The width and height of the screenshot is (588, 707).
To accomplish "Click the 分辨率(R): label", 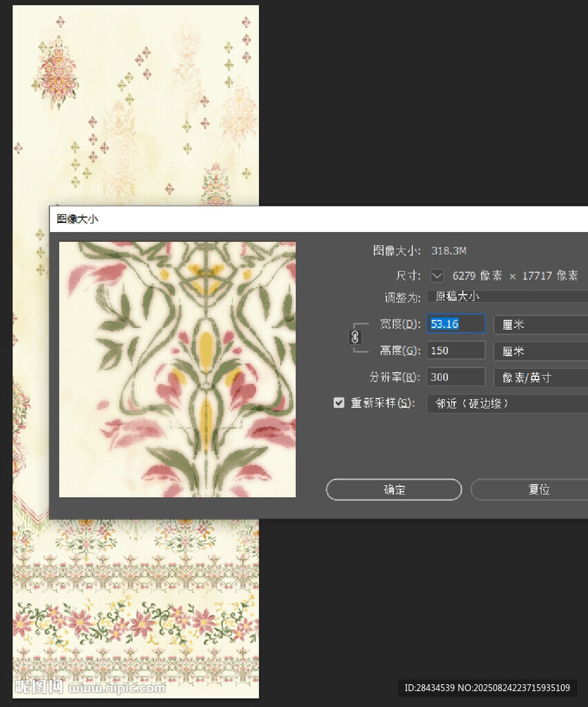I will [x=395, y=377].
